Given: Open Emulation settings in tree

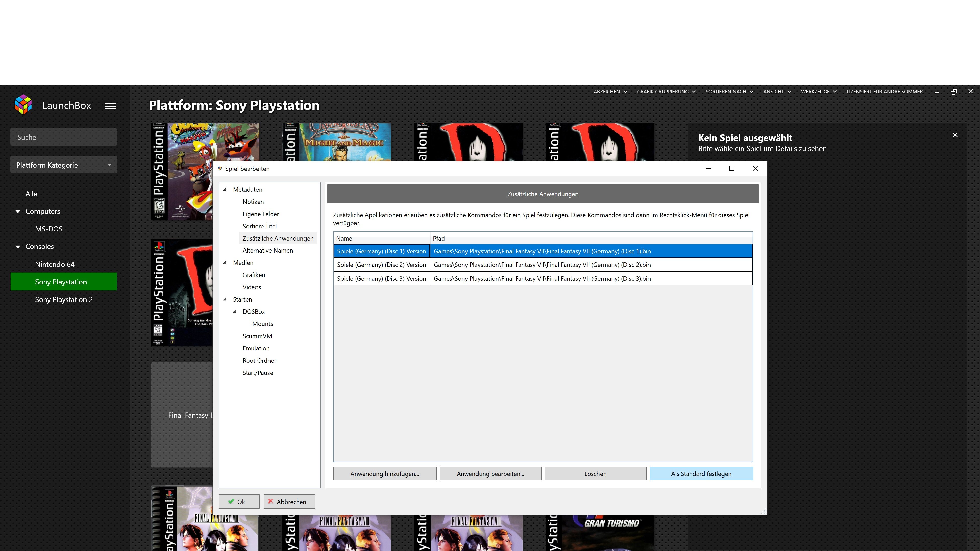Looking at the screenshot, I should [256, 348].
